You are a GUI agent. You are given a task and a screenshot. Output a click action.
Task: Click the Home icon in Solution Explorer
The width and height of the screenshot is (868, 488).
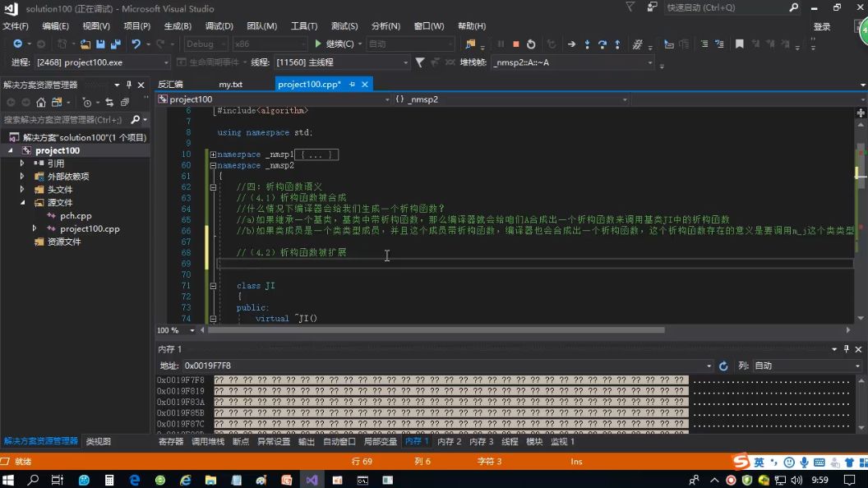click(41, 103)
